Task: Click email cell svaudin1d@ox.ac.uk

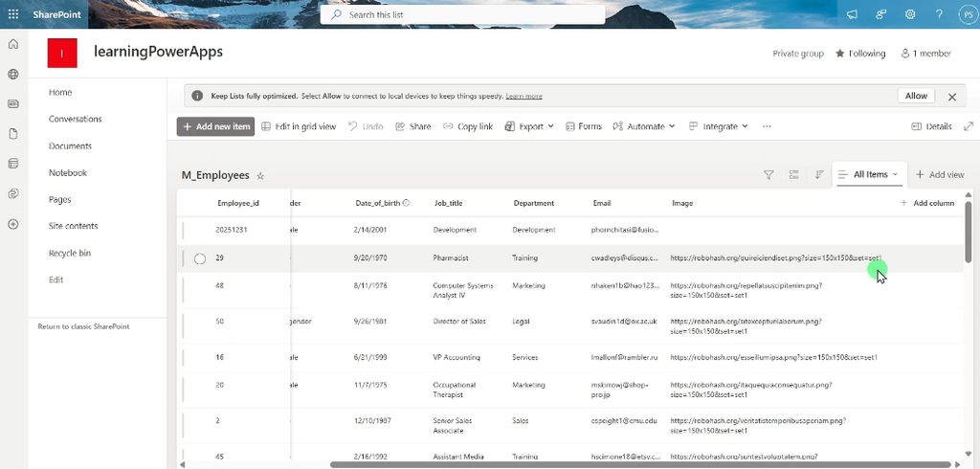Action: pos(624,321)
